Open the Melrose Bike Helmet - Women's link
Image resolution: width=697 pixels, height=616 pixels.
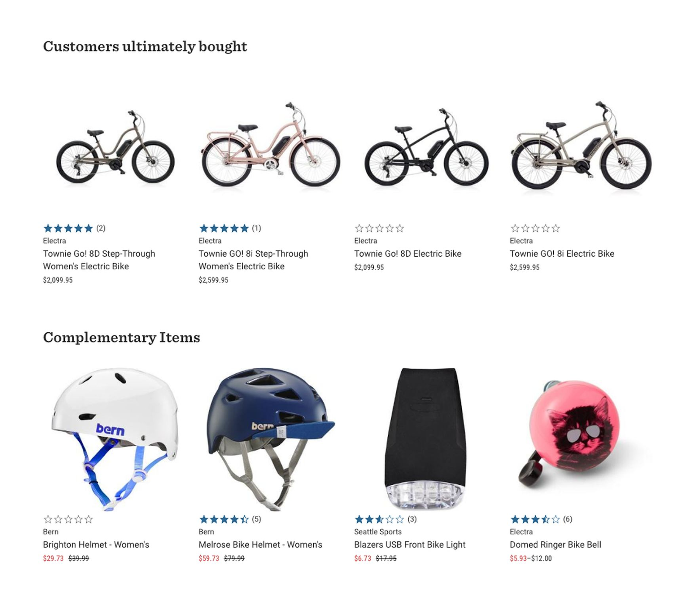[261, 545]
